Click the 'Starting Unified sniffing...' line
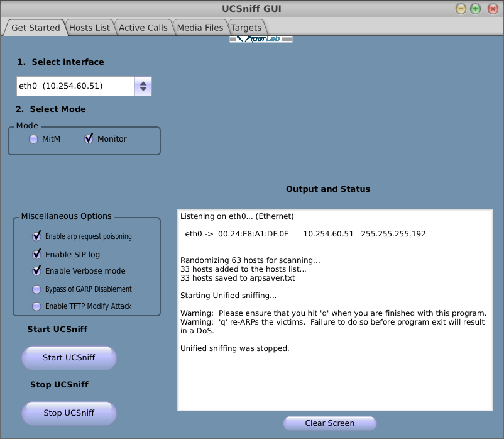Viewport: 504px width, 439px height. tap(228, 295)
